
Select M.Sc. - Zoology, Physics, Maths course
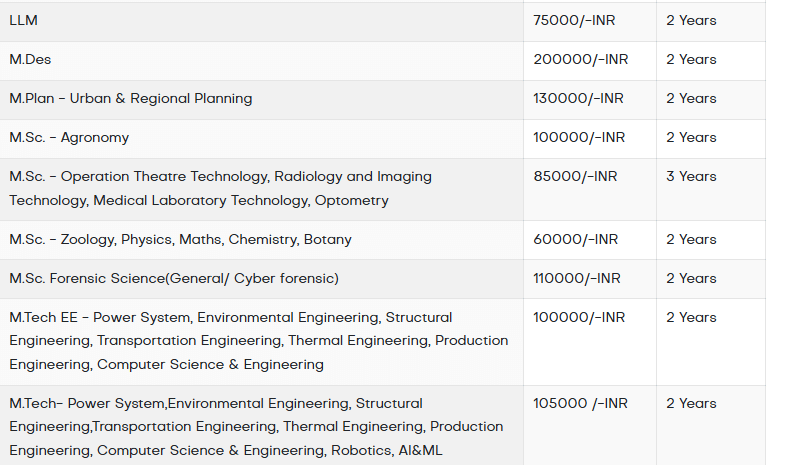coord(180,239)
